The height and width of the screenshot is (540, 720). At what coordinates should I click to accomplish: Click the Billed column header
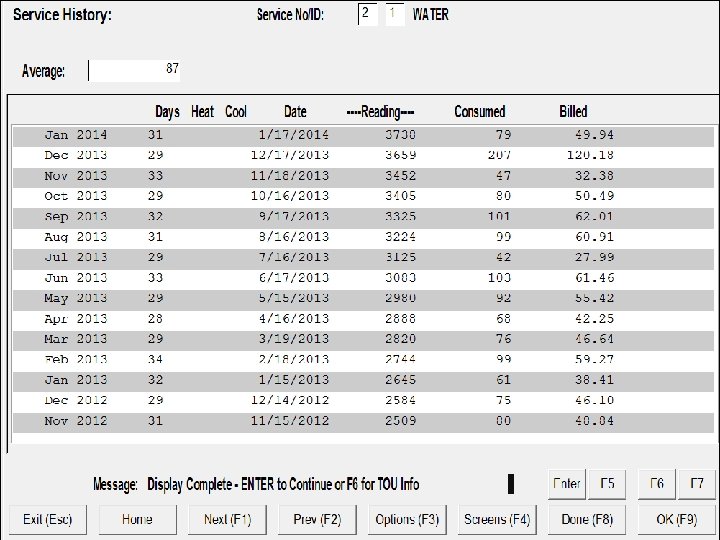573,112
